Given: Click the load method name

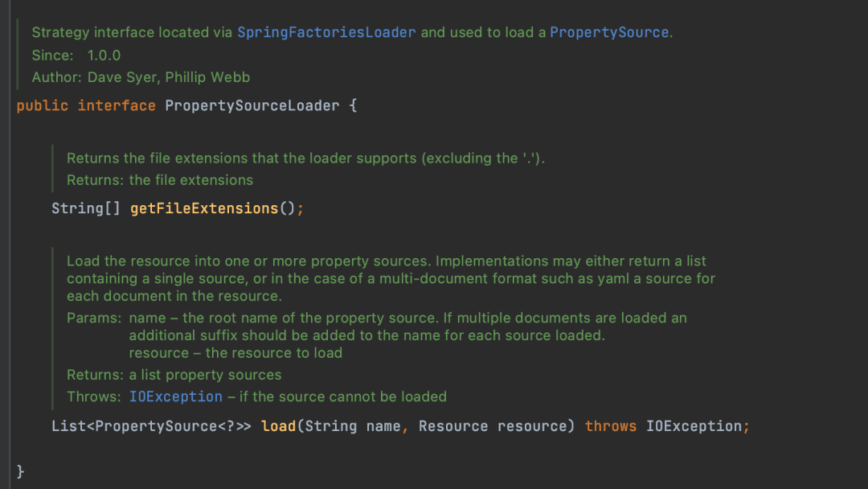Looking at the screenshot, I should (278, 426).
